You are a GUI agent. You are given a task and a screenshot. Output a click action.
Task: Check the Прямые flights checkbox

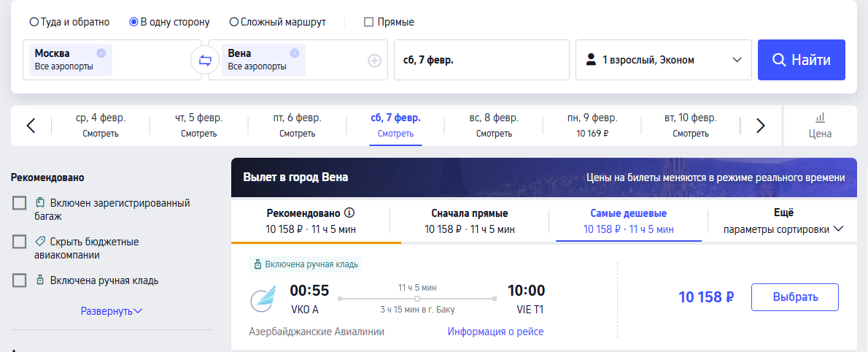368,22
